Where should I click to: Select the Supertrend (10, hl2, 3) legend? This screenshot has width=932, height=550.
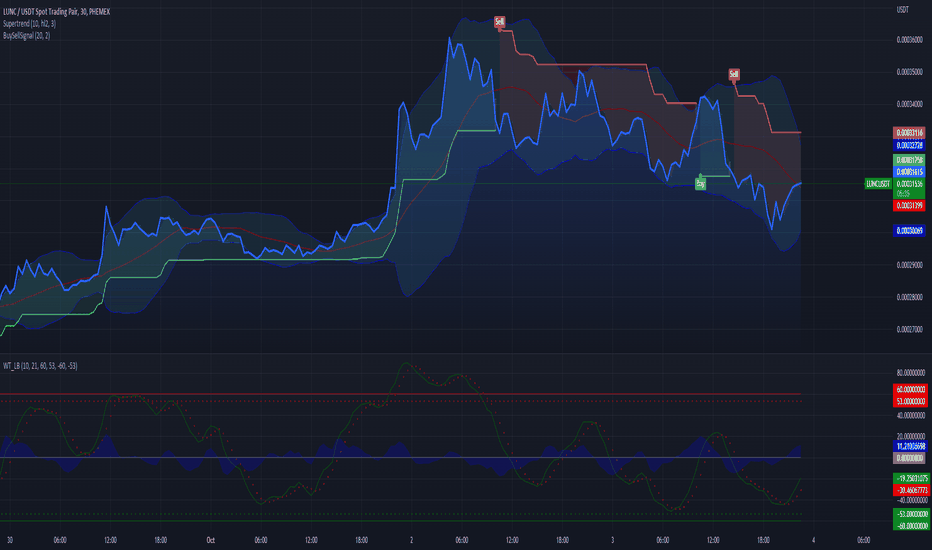point(29,24)
